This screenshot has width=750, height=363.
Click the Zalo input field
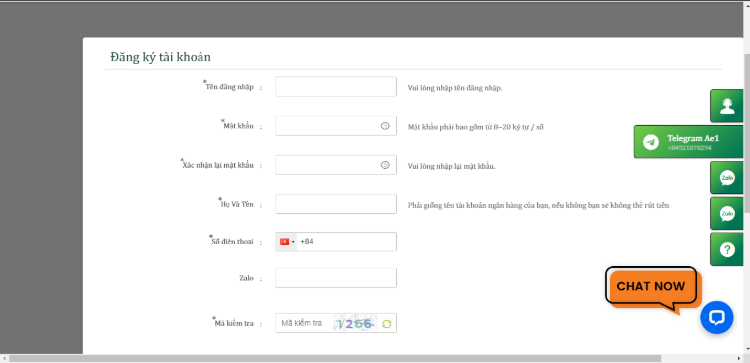336,278
